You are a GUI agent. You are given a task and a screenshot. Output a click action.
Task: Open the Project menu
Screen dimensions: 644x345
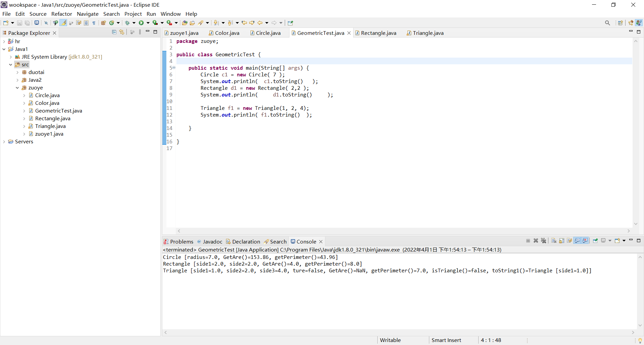(x=133, y=14)
